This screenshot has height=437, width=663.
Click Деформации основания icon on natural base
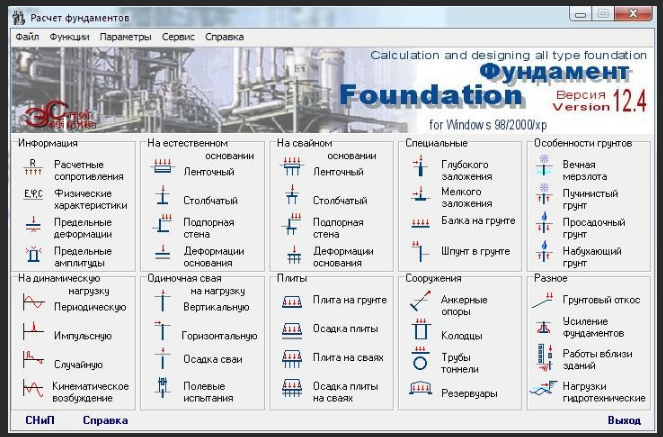pyautogui.click(x=162, y=252)
